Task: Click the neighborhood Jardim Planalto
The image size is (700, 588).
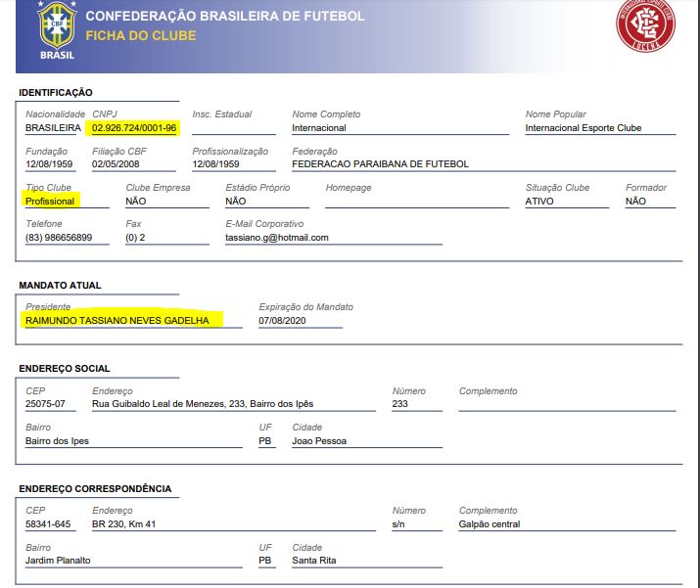Action: click(58, 561)
